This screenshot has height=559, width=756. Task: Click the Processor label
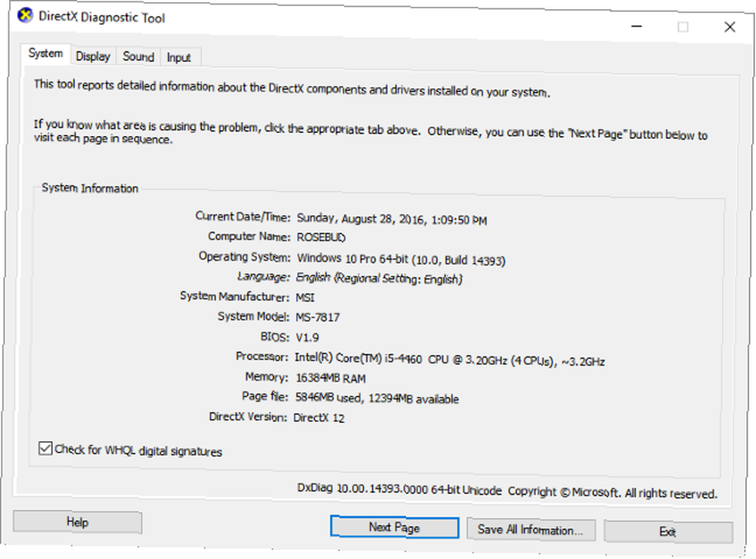click(262, 357)
